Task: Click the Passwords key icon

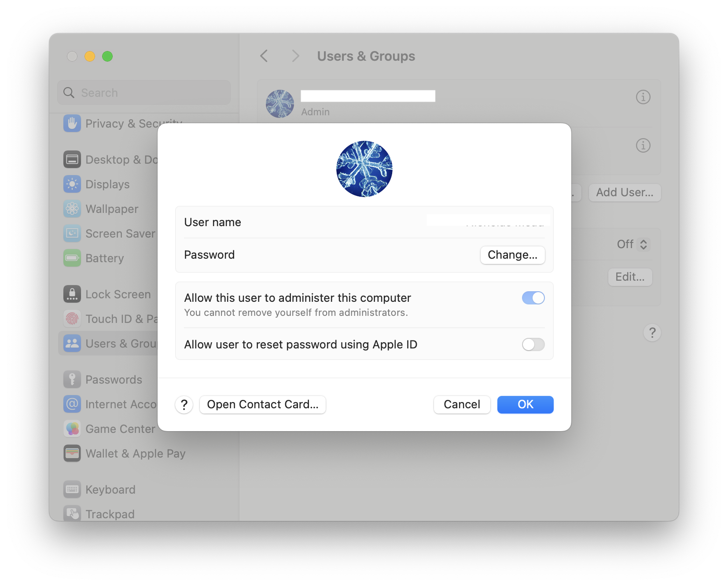Action: [72, 379]
